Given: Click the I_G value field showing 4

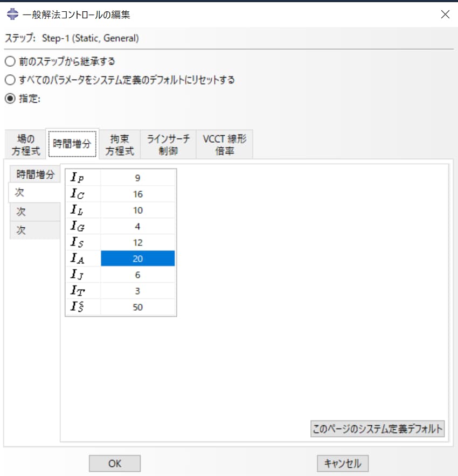Looking at the screenshot, I should pos(137,226).
